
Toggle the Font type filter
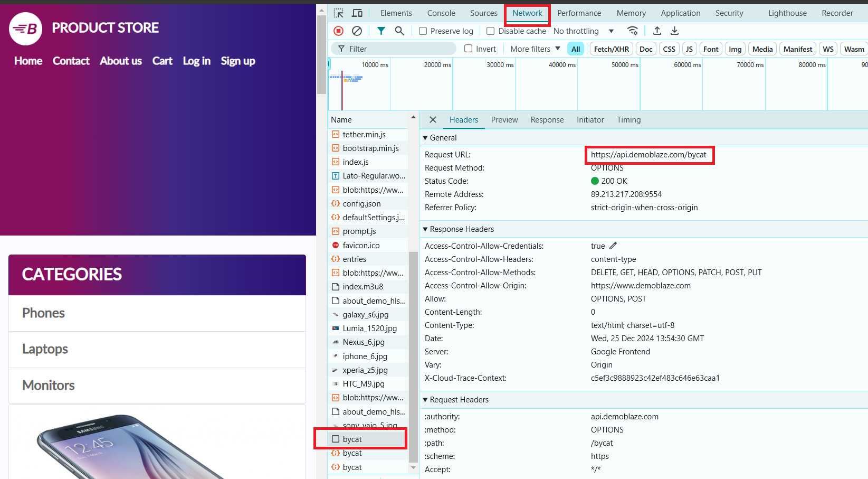pos(711,49)
